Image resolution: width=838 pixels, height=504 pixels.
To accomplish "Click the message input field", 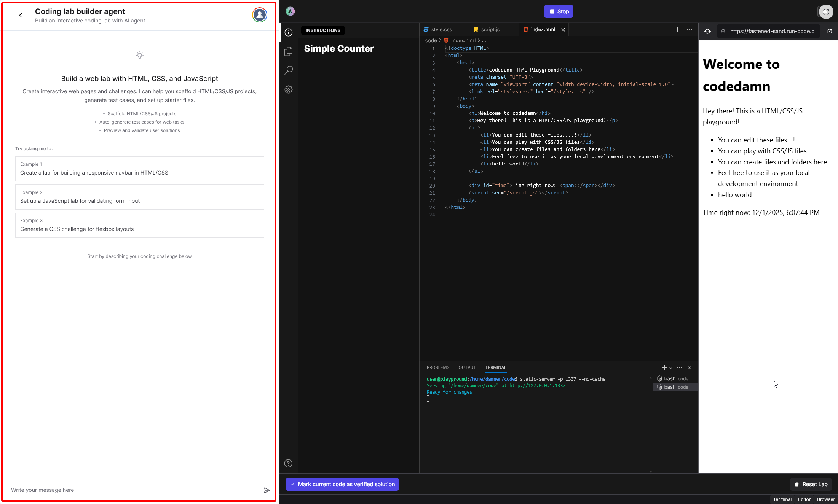I will 131,490.
